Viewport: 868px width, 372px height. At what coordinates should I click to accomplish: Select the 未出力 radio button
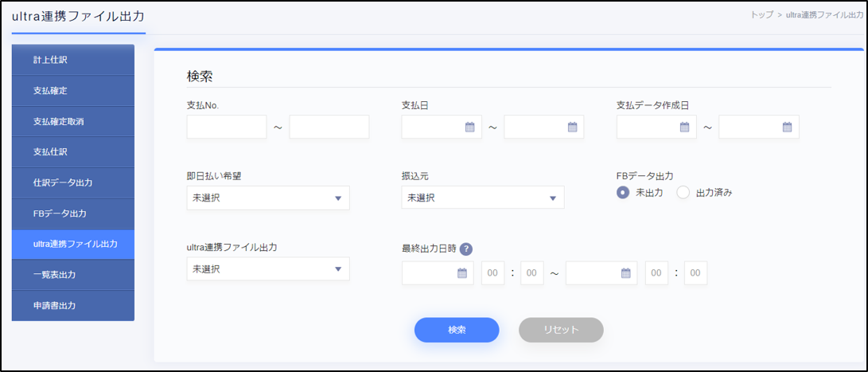(x=623, y=193)
